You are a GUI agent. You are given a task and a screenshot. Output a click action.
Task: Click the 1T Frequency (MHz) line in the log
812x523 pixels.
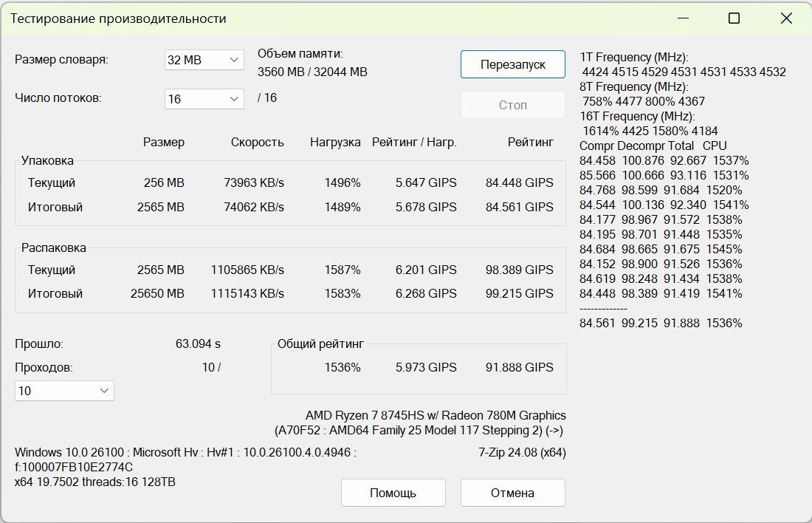[634, 57]
